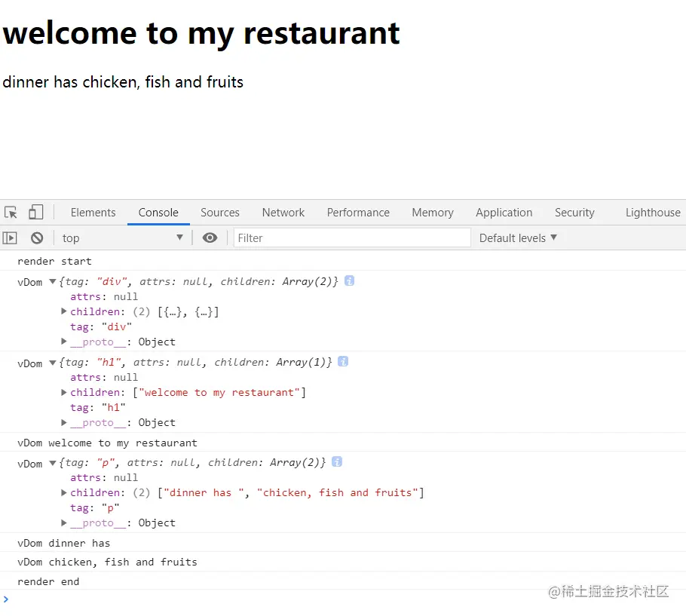This screenshot has height=616, width=686.
Task: Go to the Performance tab
Action: [x=358, y=213]
